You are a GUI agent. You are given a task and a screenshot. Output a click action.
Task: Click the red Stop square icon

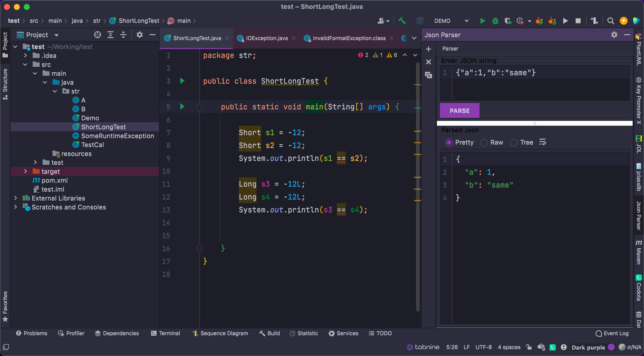(x=578, y=21)
